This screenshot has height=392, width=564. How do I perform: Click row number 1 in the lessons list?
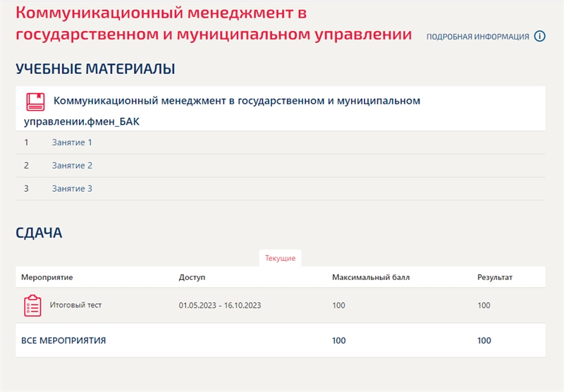pyautogui.click(x=26, y=142)
